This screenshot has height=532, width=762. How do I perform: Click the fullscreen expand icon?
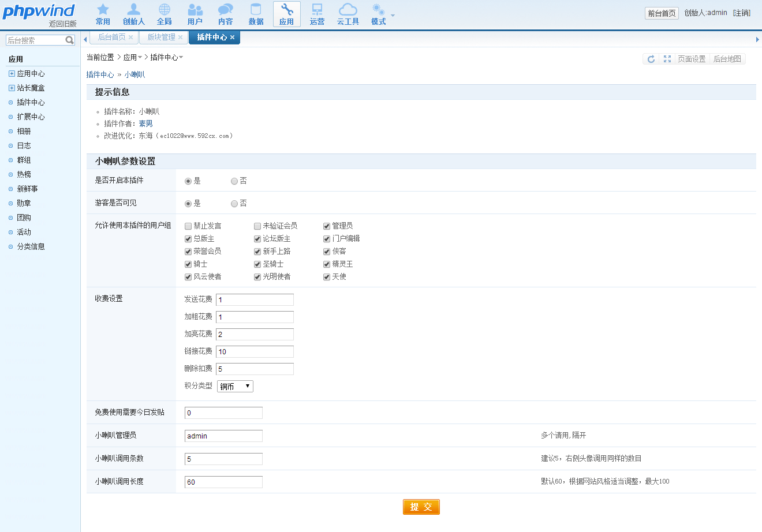click(667, 59)
